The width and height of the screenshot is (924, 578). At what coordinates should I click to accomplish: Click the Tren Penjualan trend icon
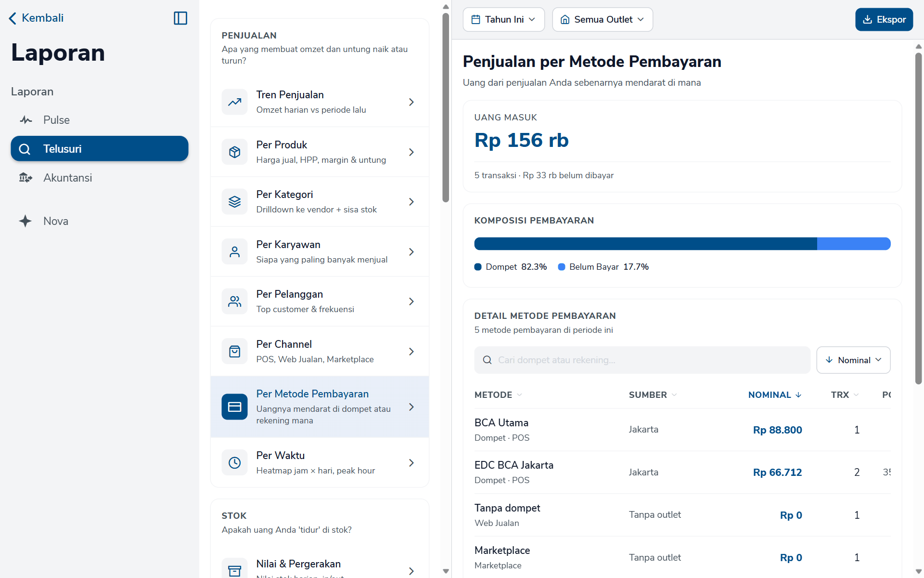click(234, 102)
